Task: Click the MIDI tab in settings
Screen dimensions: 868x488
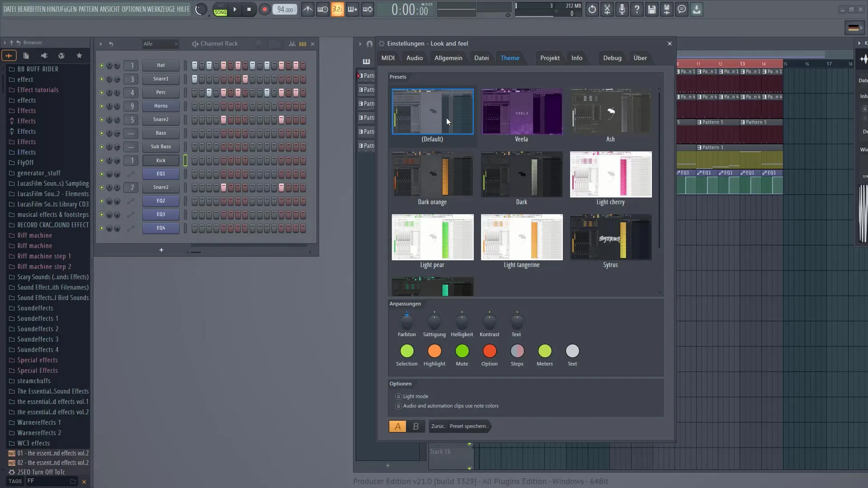Action: point(388,58)
